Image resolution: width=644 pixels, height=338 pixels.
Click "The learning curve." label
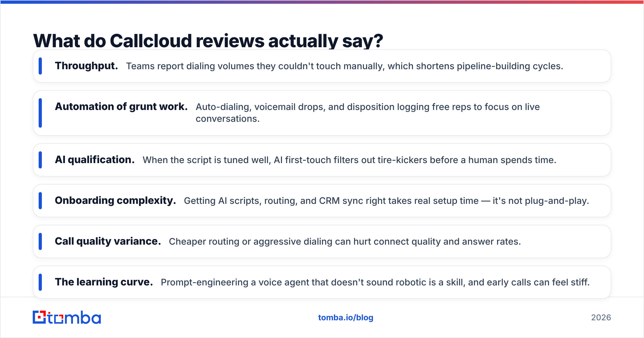pos(104,282)
